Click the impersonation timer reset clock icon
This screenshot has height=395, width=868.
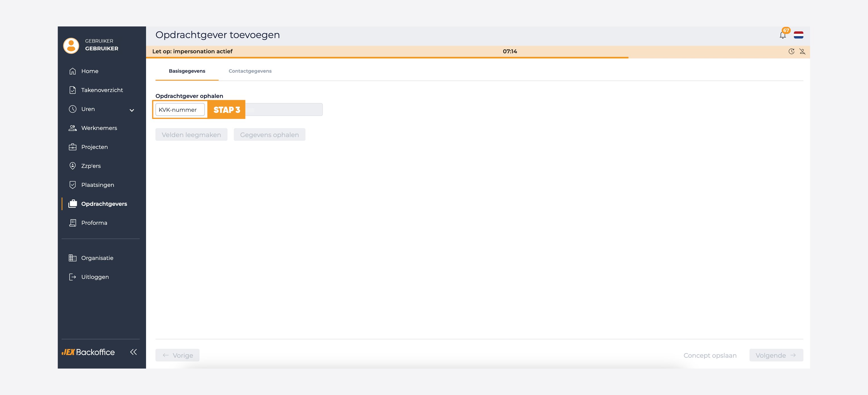tap(792, 51)
